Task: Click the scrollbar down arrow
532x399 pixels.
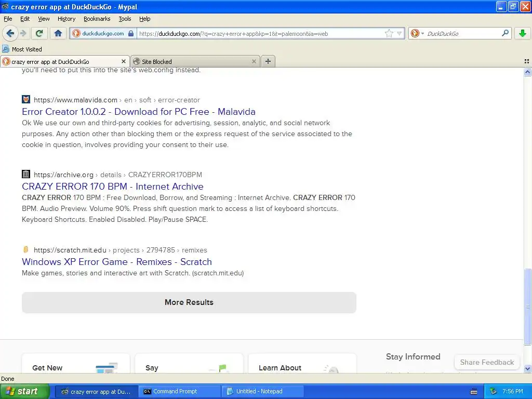Action: tap(527, 368)
